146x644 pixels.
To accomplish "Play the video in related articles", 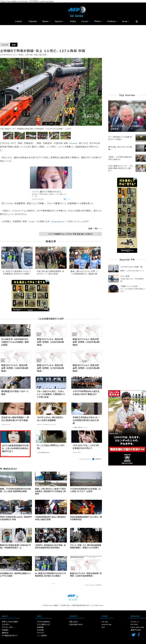I will pos(85,257).
